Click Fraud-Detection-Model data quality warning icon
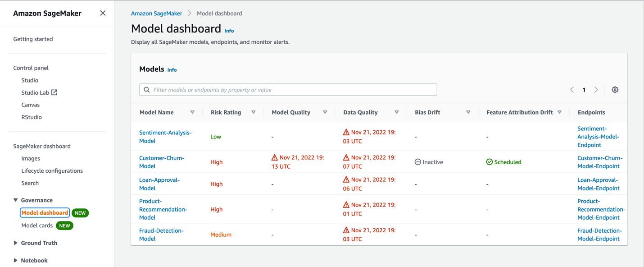The width and height of the screenshot is (644, 267). [346, 230]
